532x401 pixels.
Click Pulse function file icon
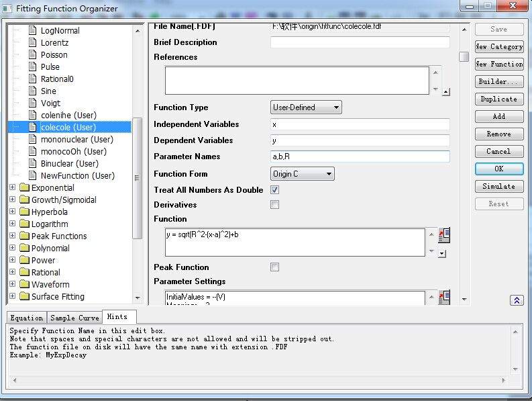pos(33,66)
